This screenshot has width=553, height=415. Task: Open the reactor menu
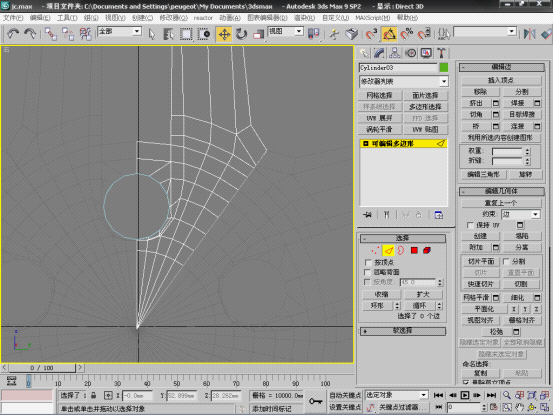pos(203,18)
